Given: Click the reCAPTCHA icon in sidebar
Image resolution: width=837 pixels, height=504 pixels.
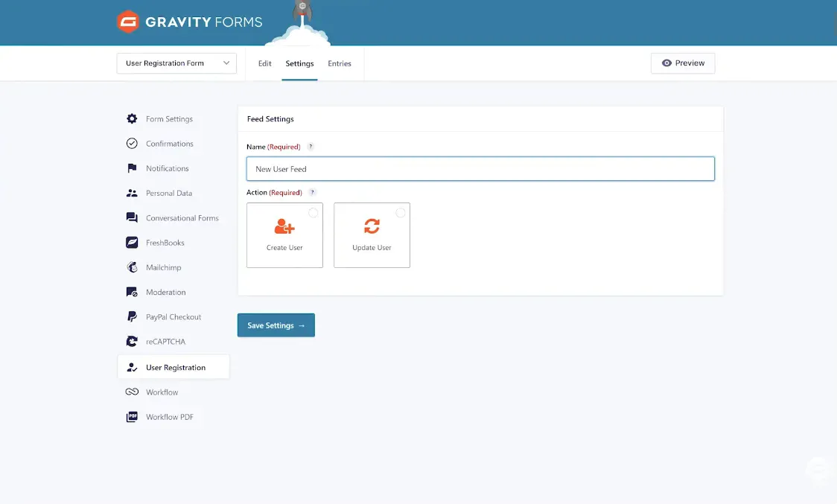Looking at the screenshot, I should [x=132, y=342].
